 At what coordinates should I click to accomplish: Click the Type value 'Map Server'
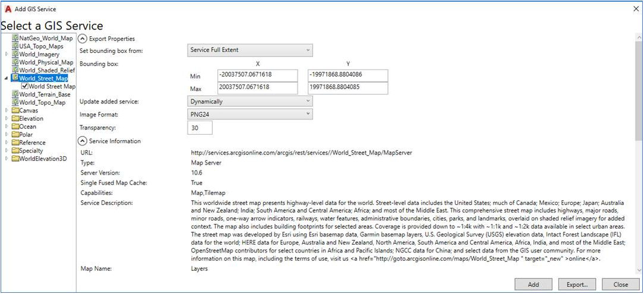[x=206, y=163]
